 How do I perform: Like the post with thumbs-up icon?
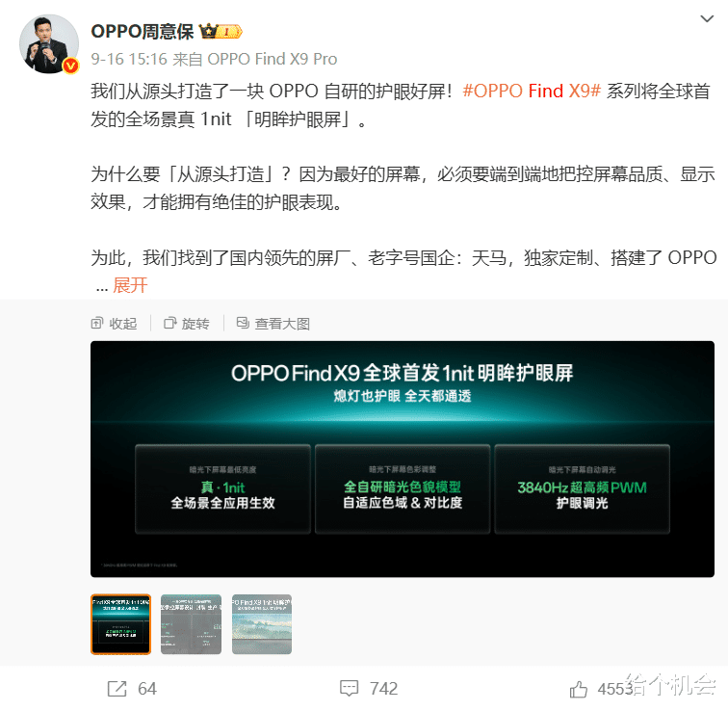pos(579,689)
